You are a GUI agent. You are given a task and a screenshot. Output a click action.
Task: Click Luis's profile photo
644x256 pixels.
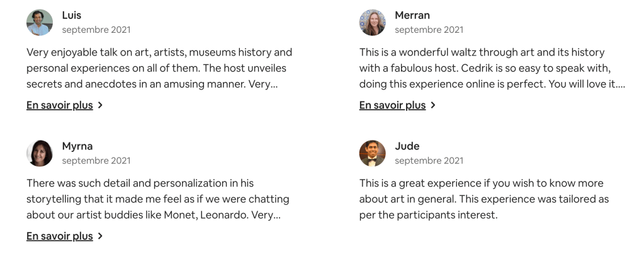click(x=40, y=23)
